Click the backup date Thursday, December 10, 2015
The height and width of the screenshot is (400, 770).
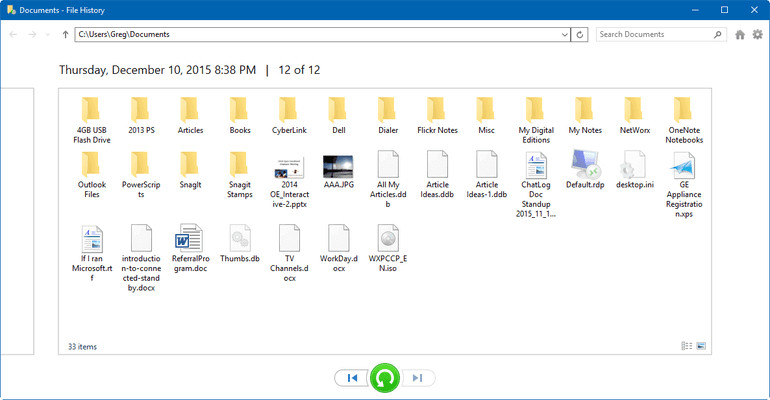[x=157, y=70]
